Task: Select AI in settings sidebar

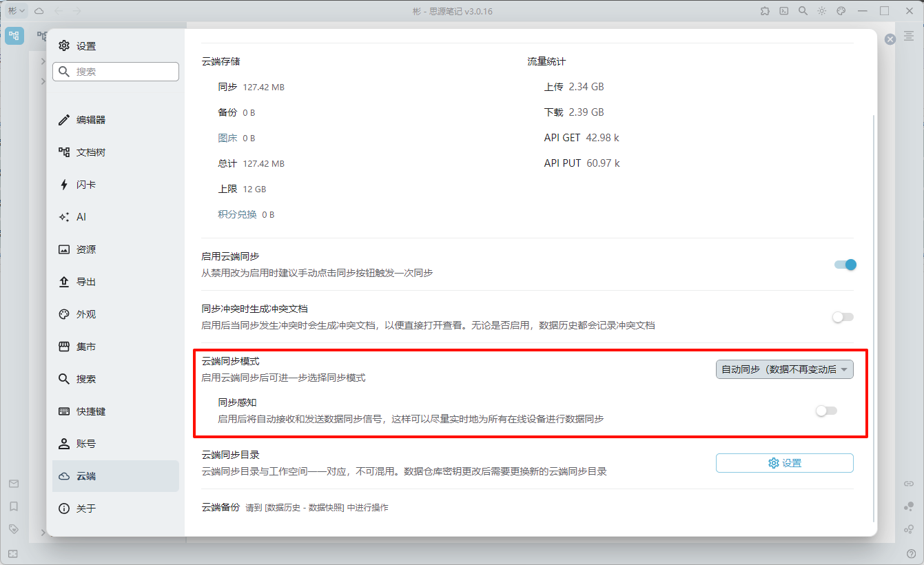Action: pyautogui.click(x=116, y=217)
